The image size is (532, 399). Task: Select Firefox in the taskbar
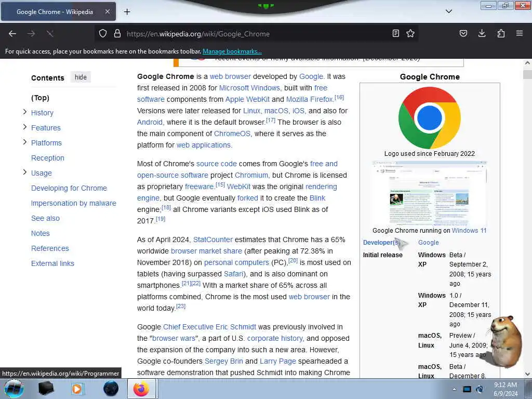pyautogui.click(x=141, y=389)
